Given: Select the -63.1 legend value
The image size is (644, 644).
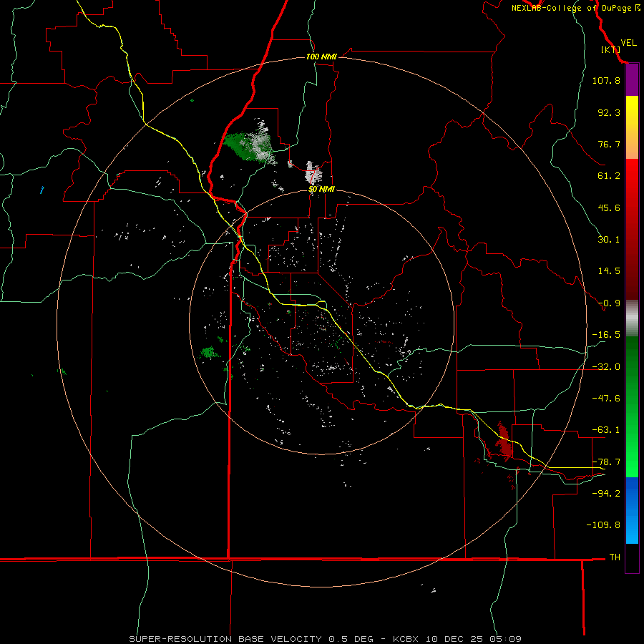Looking at the screenshot, I should point(606,430).
